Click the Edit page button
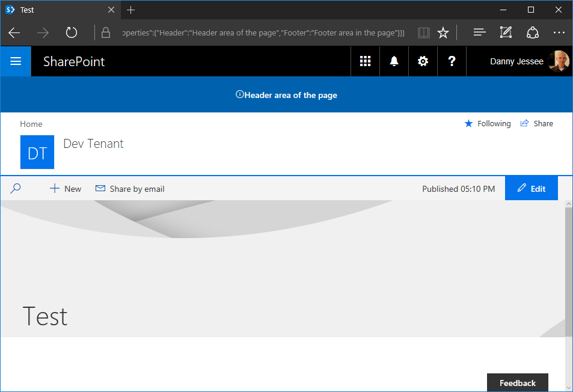This screenshot has height=392, width=573. point(532,188)
